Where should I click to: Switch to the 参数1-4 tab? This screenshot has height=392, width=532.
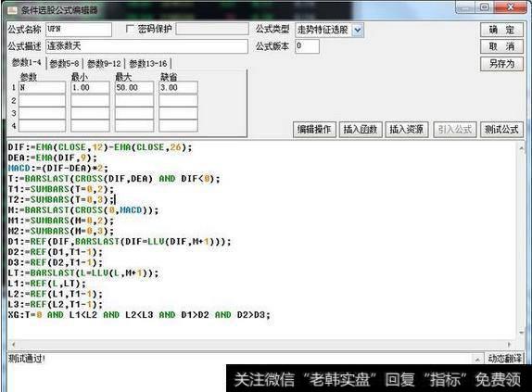(x=27, y=63)
